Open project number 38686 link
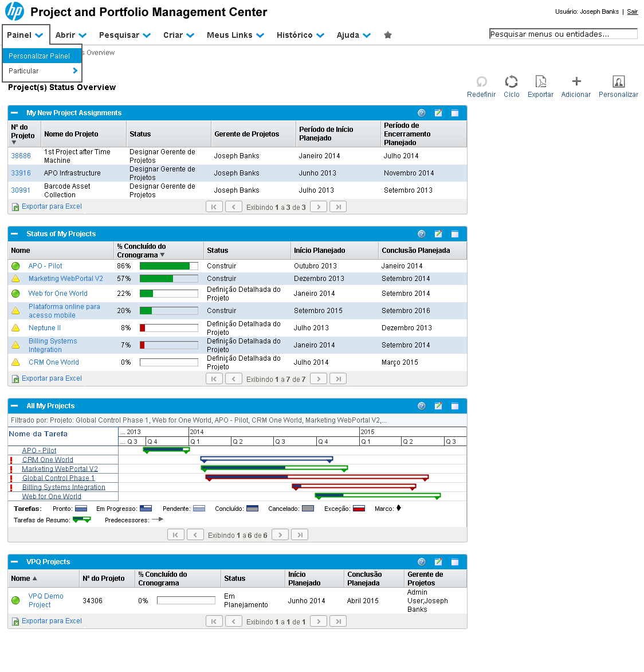 21,156
